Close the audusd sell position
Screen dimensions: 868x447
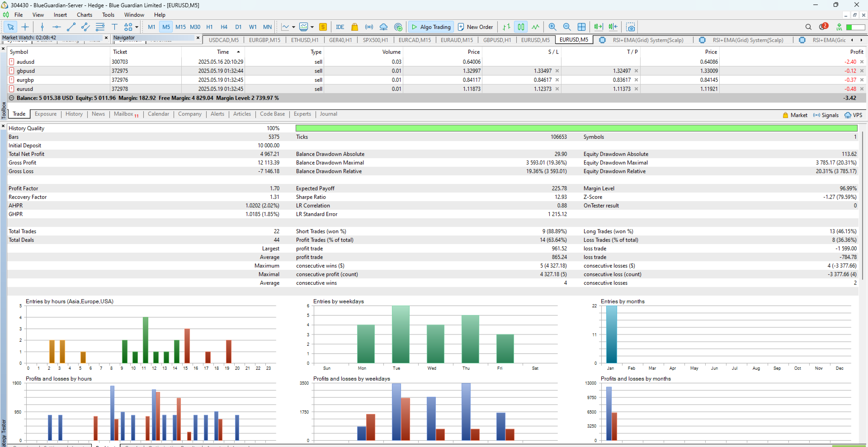coord(862,62)
